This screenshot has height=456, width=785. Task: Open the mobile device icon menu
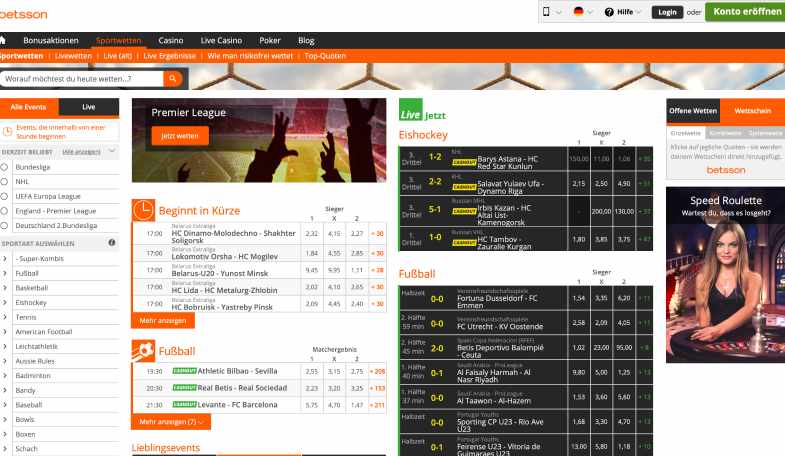pyautogui.click(x=546, y=12)
